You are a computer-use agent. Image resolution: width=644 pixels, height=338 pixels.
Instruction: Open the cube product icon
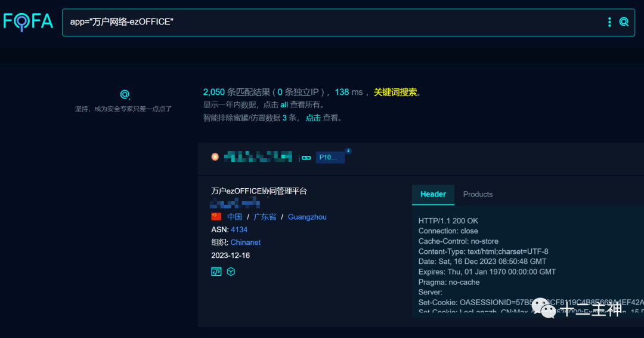tap(231, 271)
